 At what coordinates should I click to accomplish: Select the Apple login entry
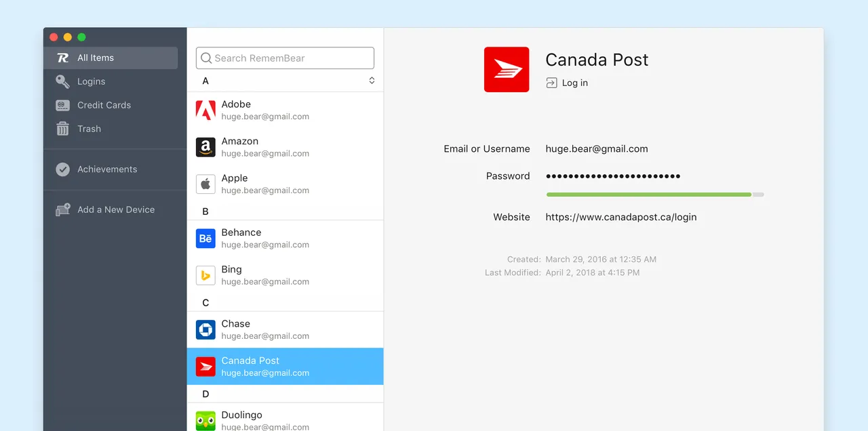pos(285,184)
